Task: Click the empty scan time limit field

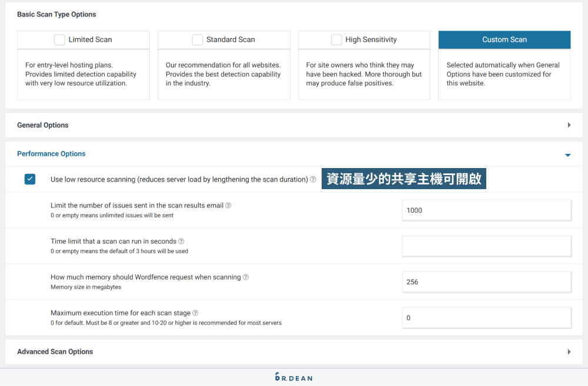Action: pyautogui.click(x=486, y=246)
